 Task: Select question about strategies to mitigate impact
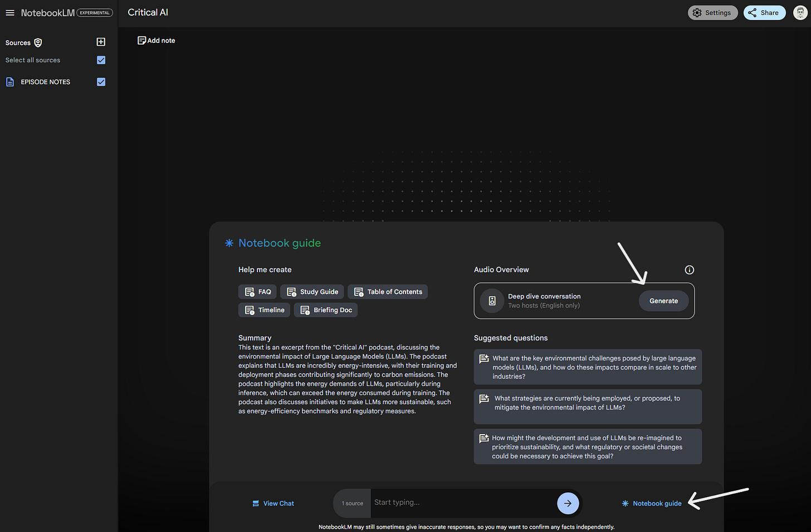pyautogui.click(x=588, y=407)
